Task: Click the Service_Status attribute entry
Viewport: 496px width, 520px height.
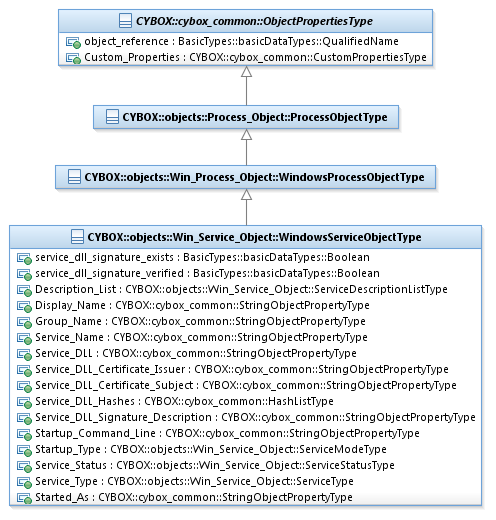Action: click(206, 465)
